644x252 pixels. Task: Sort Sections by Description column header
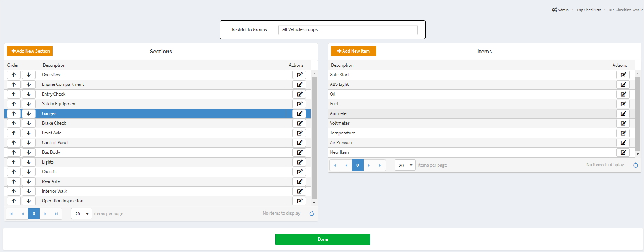[163, 65]
